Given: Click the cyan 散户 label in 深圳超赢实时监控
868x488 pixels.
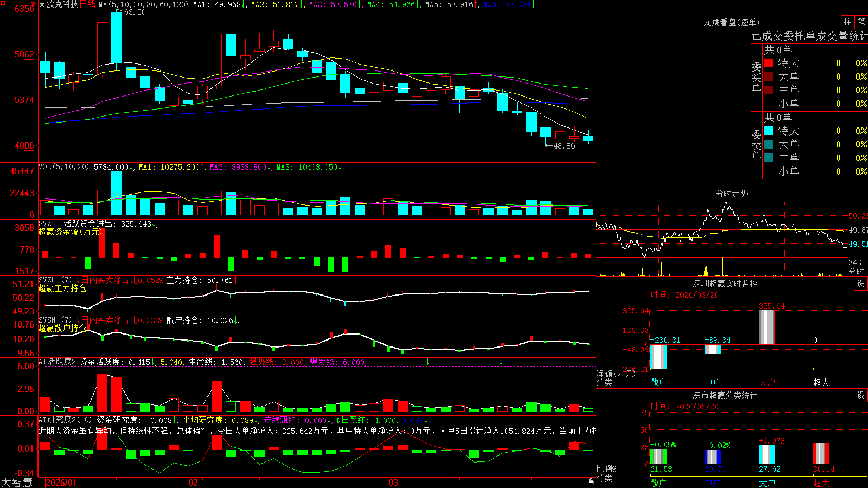Looking at the screenshot, I should [x=659, y=382].
